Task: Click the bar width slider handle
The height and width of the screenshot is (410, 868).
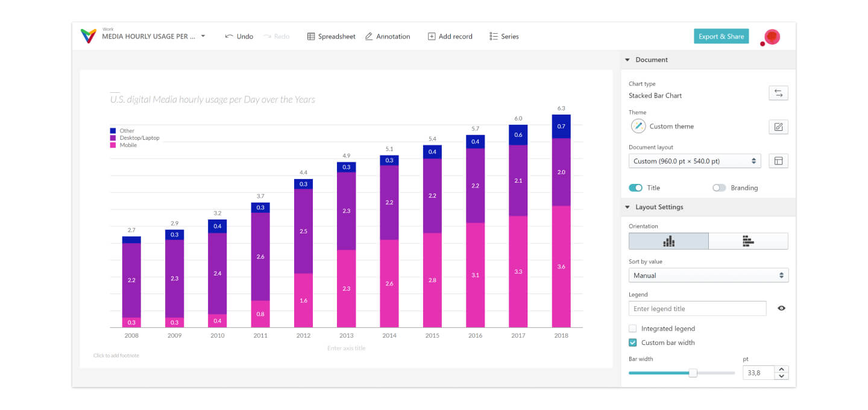Action: tap(693, 373)
